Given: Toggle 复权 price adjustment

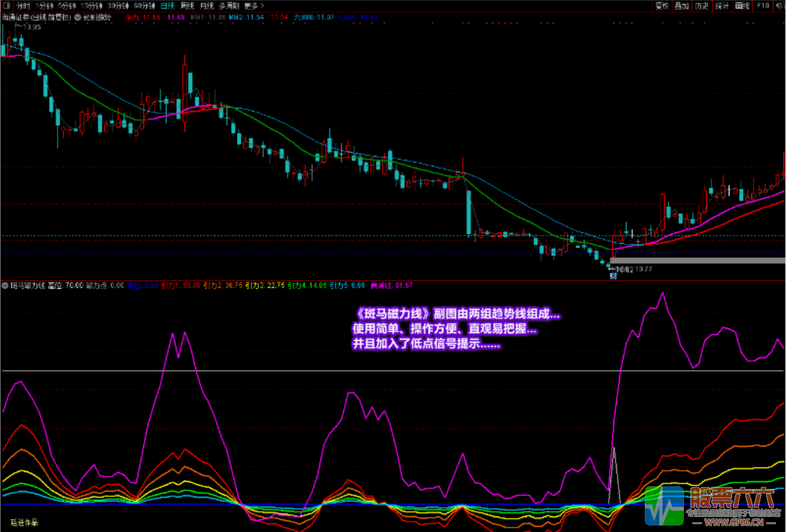Looking at the screenshot, I should coord(662,5).
